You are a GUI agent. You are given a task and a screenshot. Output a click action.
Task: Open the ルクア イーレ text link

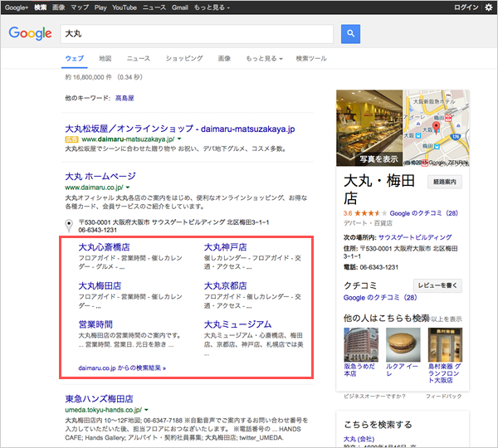click(x=402, y=370)
